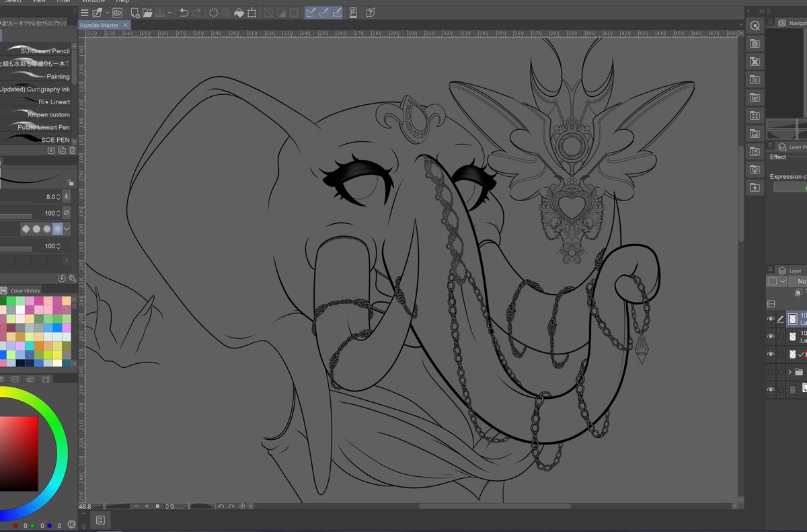The height and width of the screenshot is (532, 807).
Task: Reset tool properties to initial settings
Action: point(62,278)
